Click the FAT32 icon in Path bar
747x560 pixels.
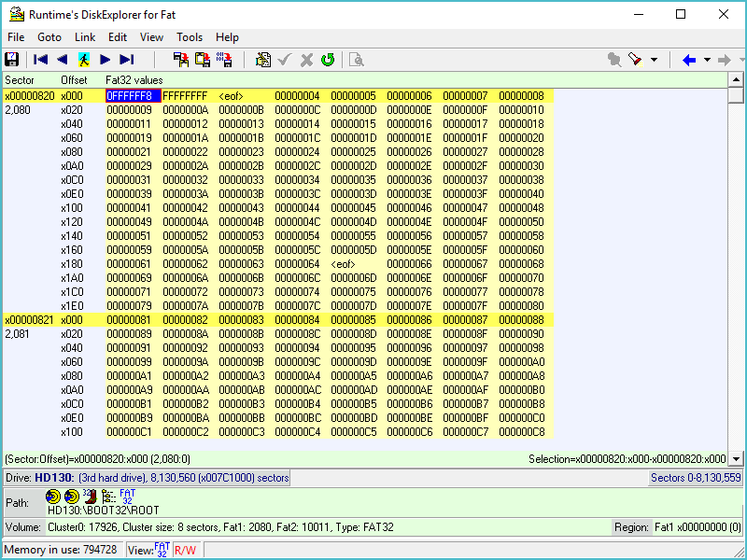127,496
